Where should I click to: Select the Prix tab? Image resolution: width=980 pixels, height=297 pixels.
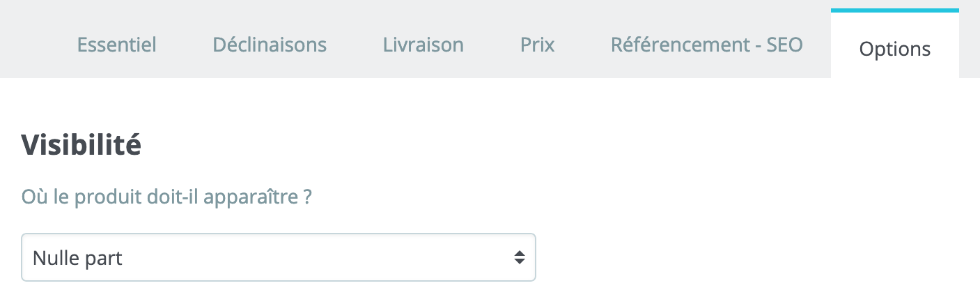(537, 45)
